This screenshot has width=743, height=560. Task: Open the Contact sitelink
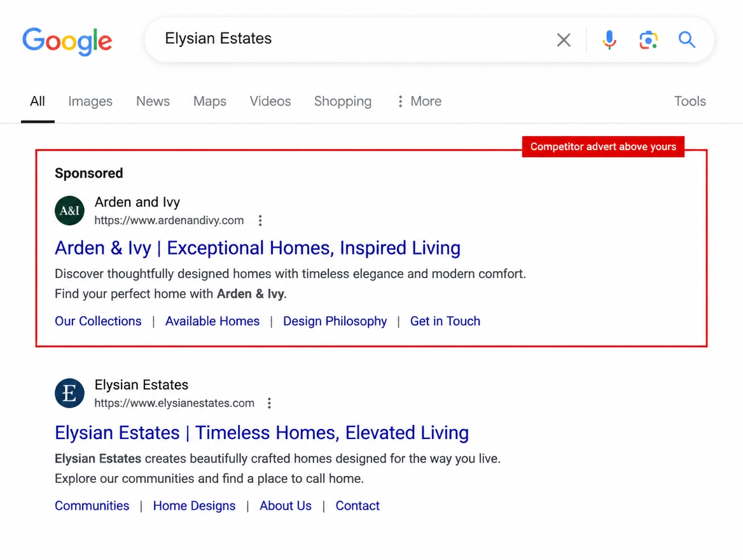coord(358,506)
